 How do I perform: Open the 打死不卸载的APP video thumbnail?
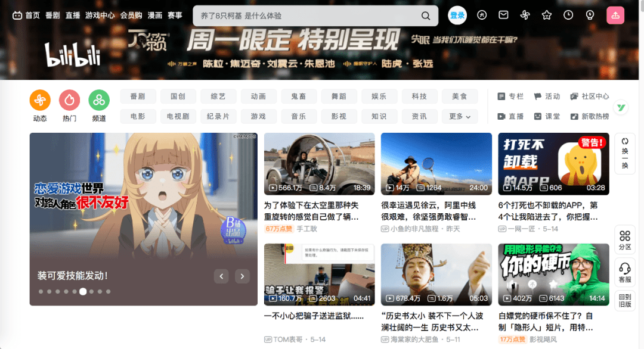(553, 164)
